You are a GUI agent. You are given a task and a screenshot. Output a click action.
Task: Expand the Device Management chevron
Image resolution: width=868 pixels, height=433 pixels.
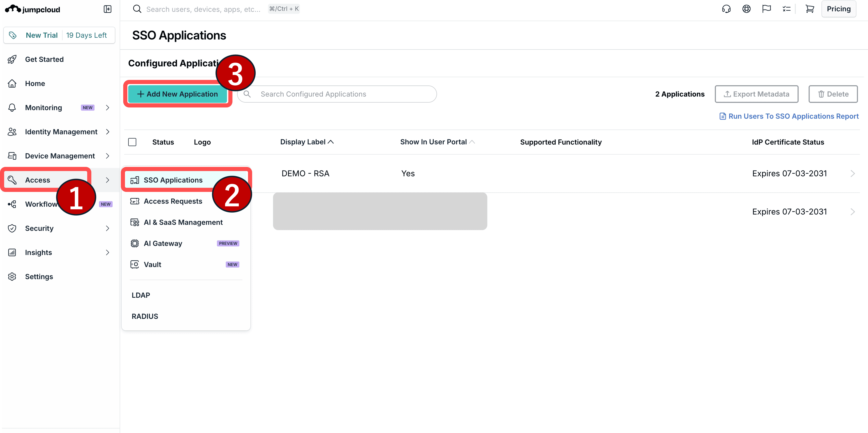(107, 156)
